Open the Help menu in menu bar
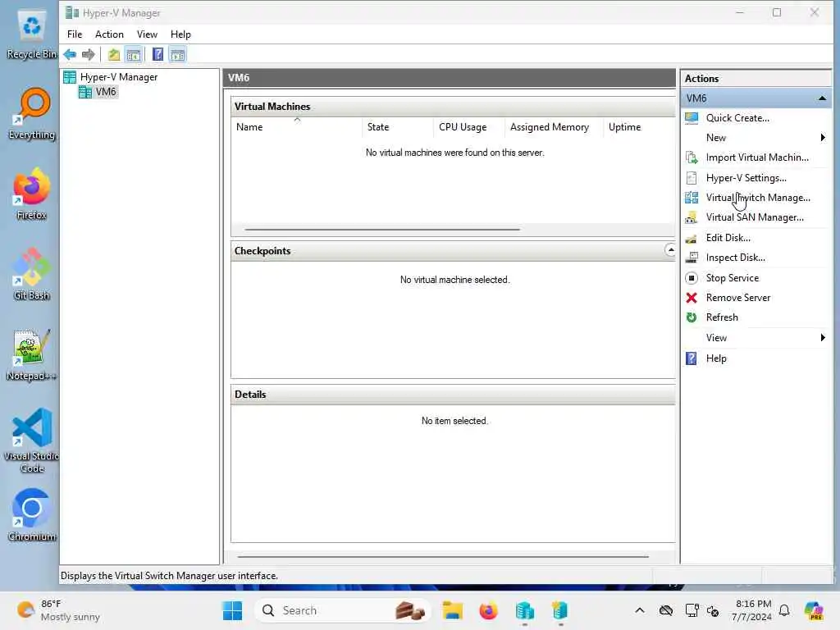The image size is (840, 630). [180, 34]
